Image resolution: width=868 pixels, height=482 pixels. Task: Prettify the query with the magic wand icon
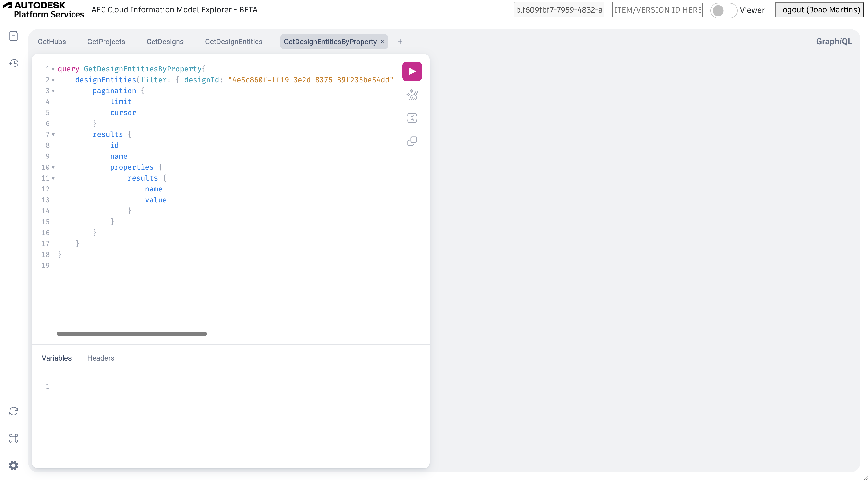point(412,95)
